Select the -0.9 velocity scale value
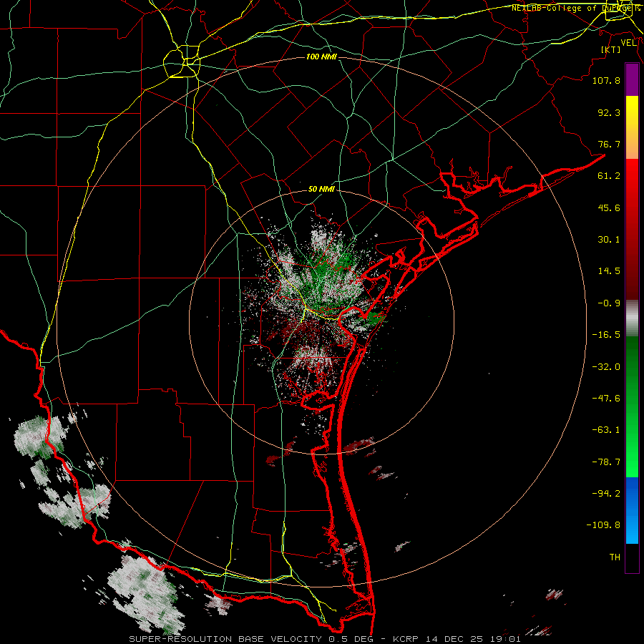 (x=609, y=303)
